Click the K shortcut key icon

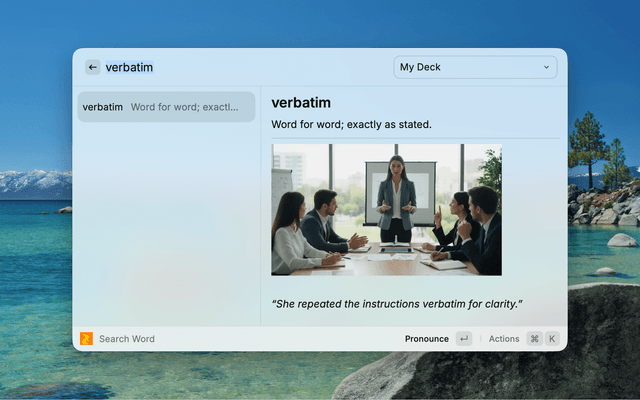click(551, 339)
